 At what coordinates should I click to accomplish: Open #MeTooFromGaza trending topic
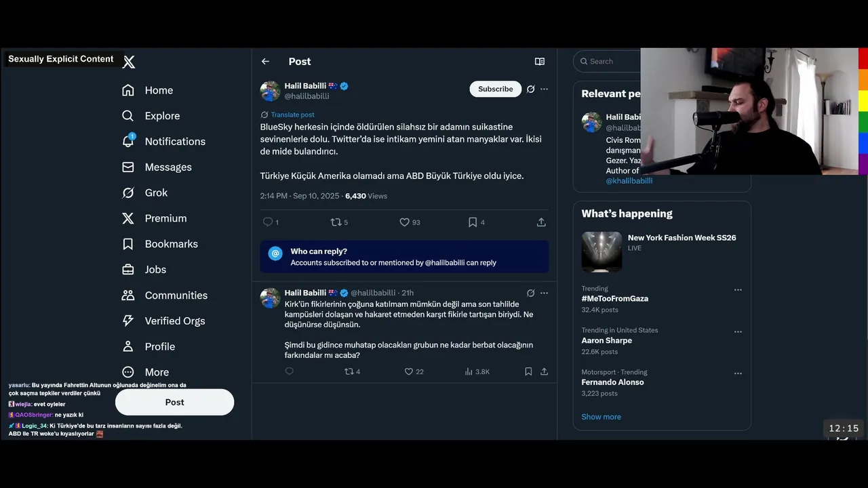click(614, 299)
